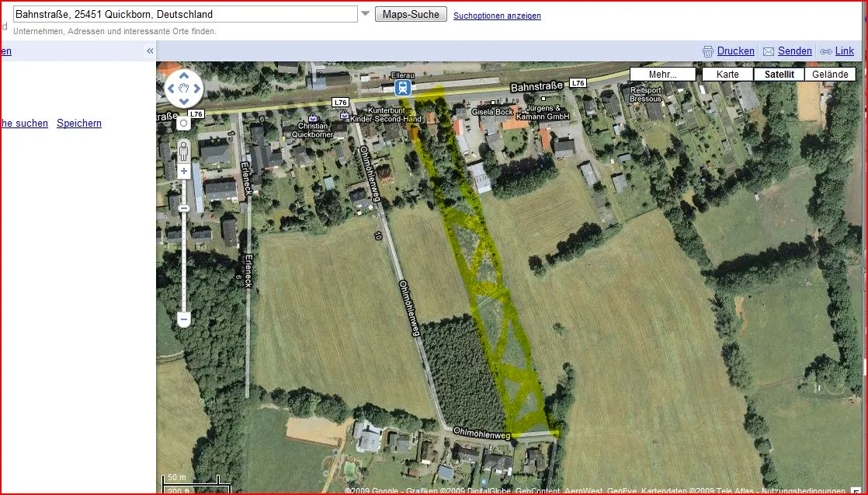This screenshot has width=868, height=495.
Task: Click the hand icon in the pan control
Action: click(184, 89)
